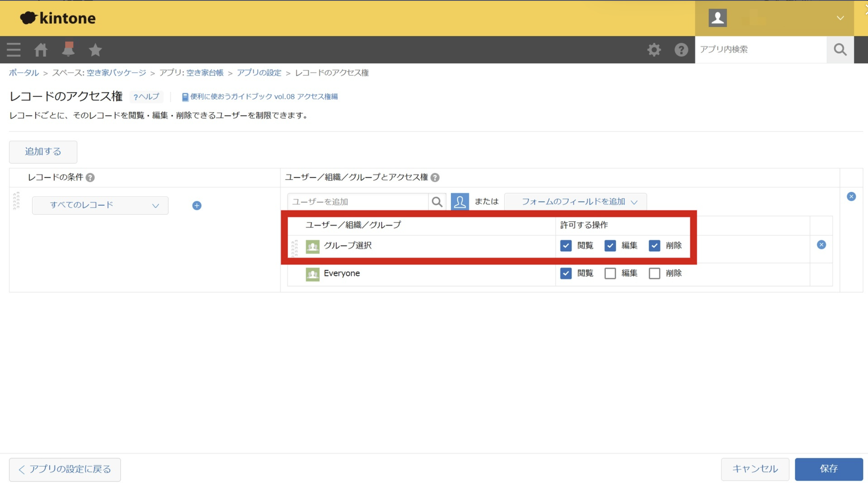Uncheck 削除 for グループ選択
The image size is (868, 483).
coord(654,246)
